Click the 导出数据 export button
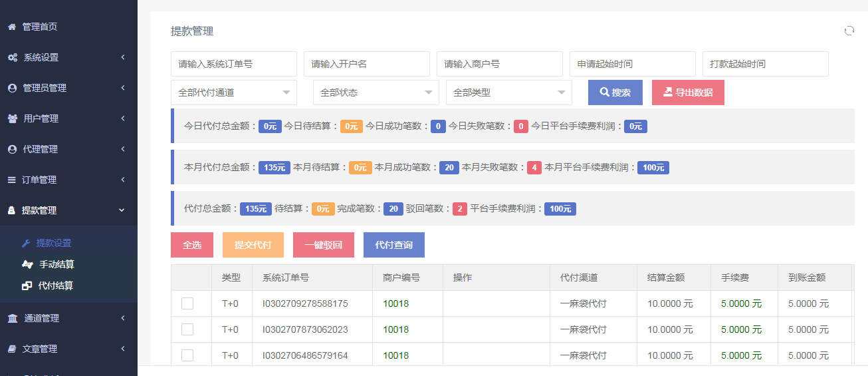Image resolution: width=868 pixels, height=376 pixels. point(688,93)
